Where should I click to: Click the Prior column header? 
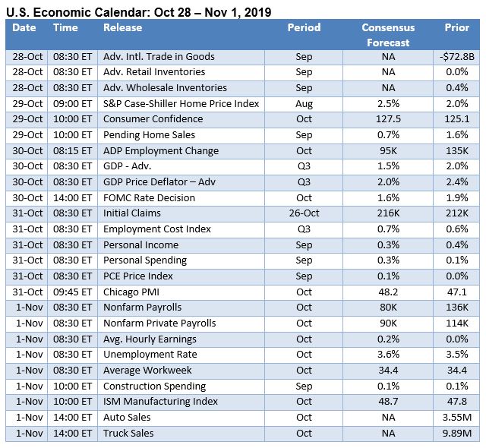456,27
